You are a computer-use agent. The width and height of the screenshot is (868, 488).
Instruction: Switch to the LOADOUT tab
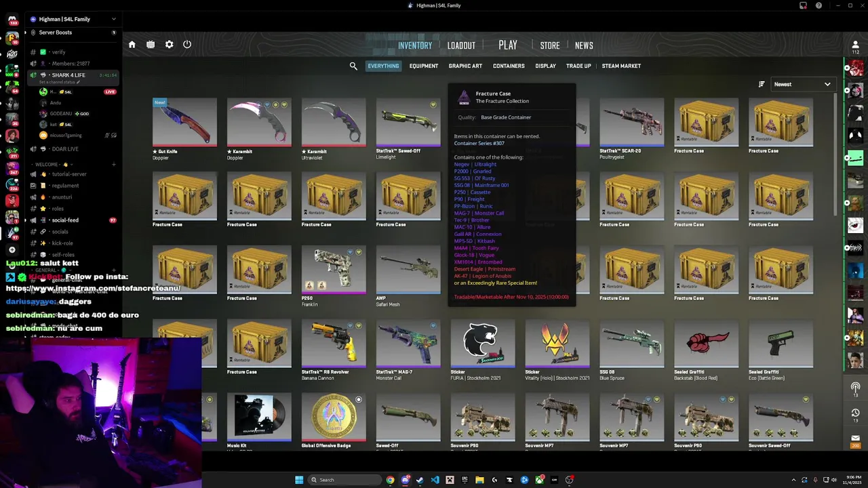coord(461,45)
